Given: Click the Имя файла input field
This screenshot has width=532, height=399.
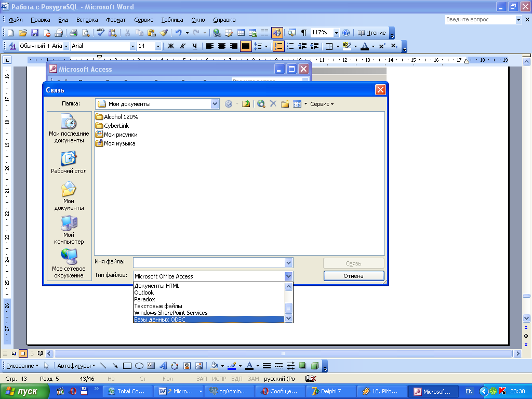Looking at the screenshot, I should point(209,262).
